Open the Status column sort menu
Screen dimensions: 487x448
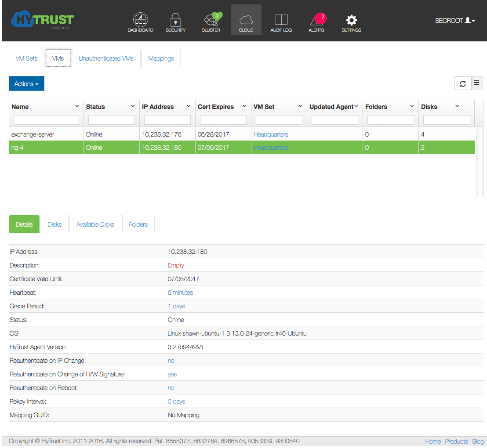click(x=133, y=106)
